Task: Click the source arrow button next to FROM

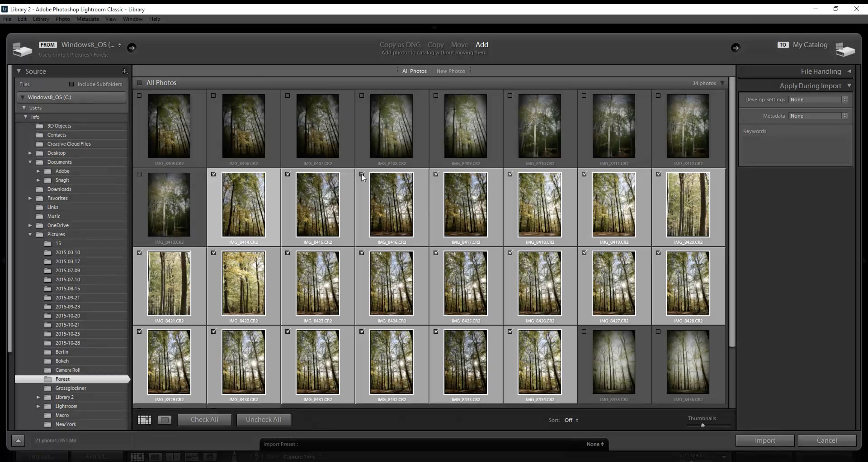Action: [x=131, y=48]
